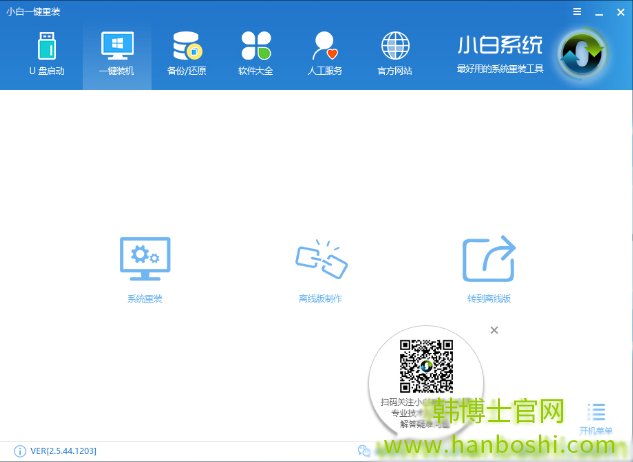Image resolution: width=633 pixels, height=462 pixels.
Task: Open the 开机菜单 boot menu list icon
Action: click(597, 412)
